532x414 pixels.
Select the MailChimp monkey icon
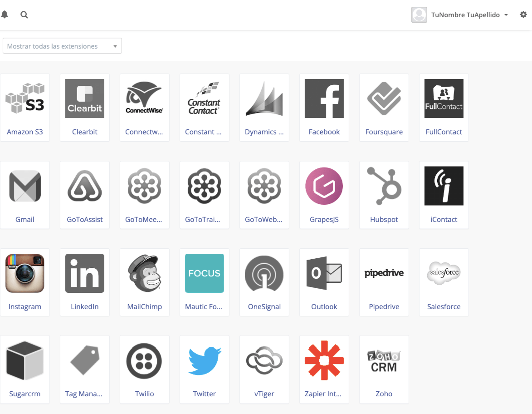pyautogui.click(x=145, y=273)
